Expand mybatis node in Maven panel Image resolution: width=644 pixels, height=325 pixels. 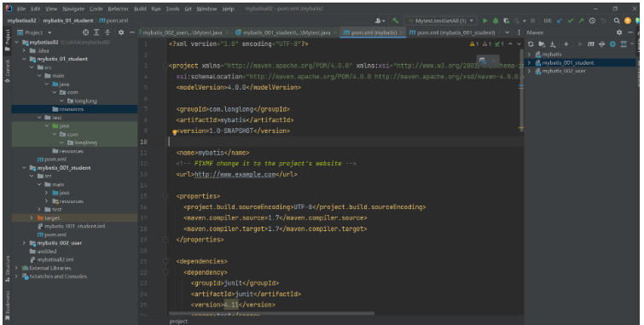point(530,55)
